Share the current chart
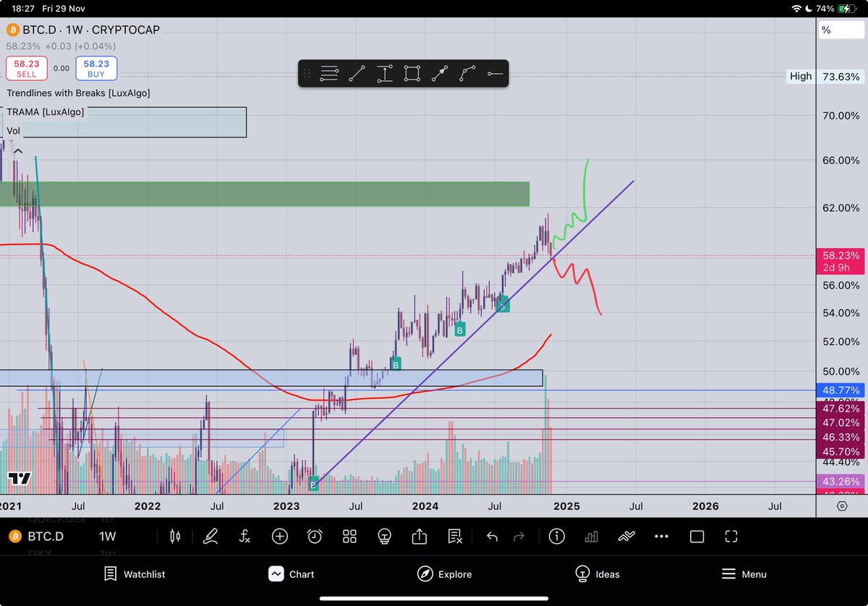Screen dimensions: 868x606 pyautogui.click(x=419, y=537)
